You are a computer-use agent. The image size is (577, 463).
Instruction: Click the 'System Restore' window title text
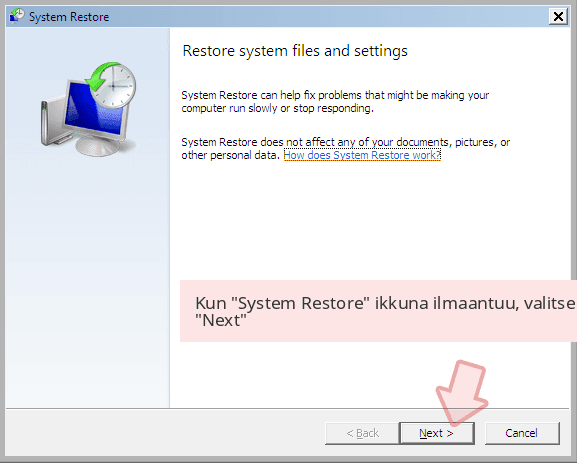(69, 17)
